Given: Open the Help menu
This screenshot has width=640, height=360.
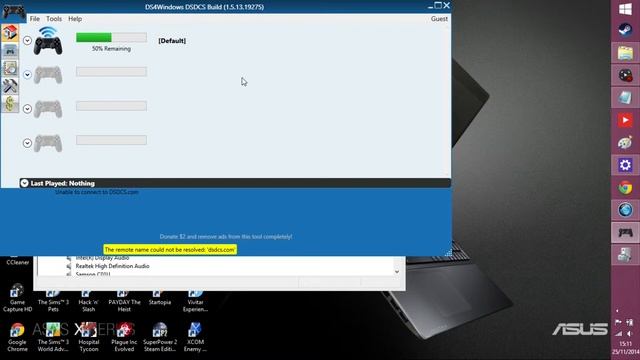Looking at the screenshot, I should 75,19.
